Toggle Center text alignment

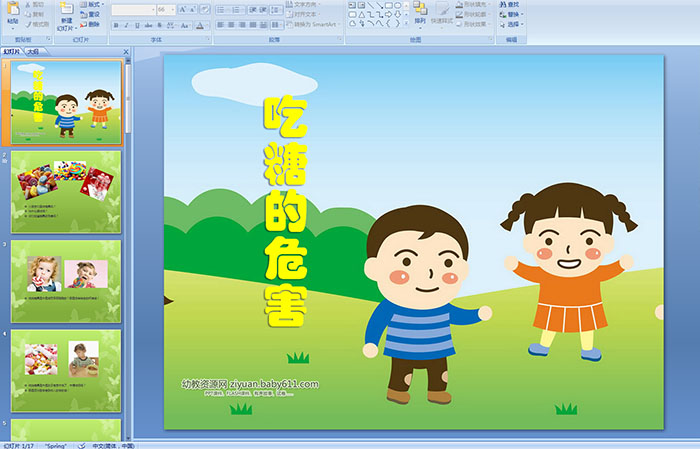coord(231,25)
